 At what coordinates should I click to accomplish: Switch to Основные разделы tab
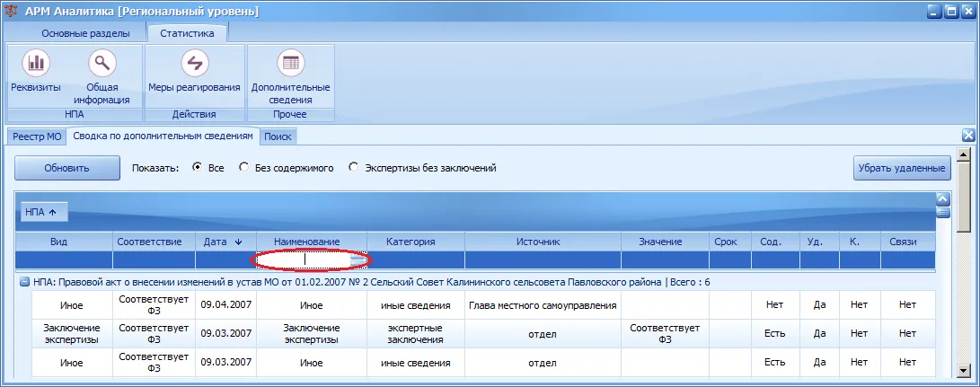(x=85, y=33)
